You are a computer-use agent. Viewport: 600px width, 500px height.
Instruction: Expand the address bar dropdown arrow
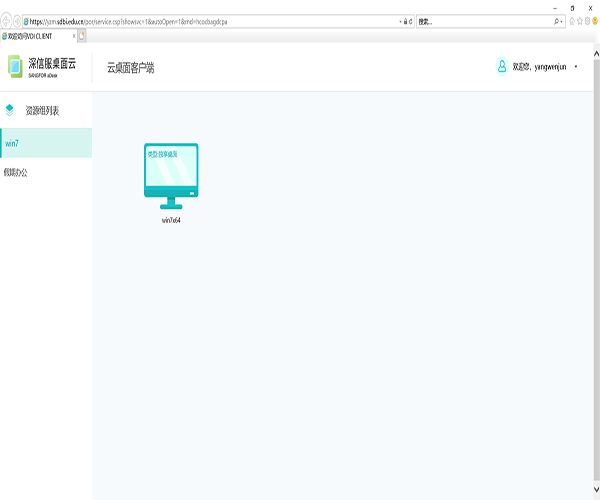(x=398, y=20)
